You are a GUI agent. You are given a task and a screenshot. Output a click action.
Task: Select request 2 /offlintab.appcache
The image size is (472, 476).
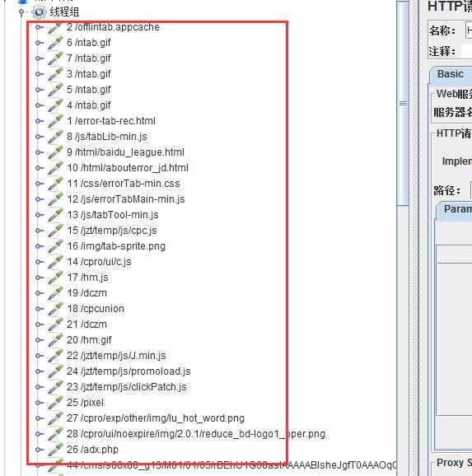tap(113, 27)
